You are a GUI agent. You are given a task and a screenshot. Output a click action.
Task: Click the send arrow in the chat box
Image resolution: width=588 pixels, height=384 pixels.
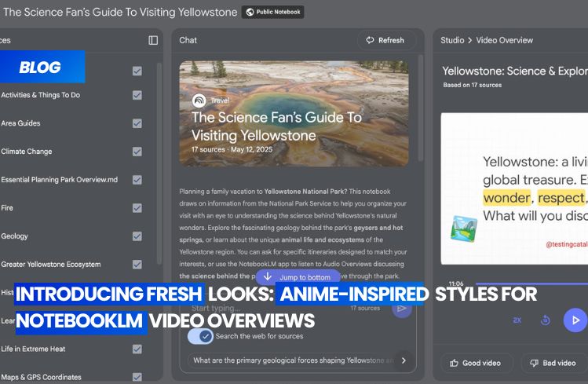click(402, 309)
